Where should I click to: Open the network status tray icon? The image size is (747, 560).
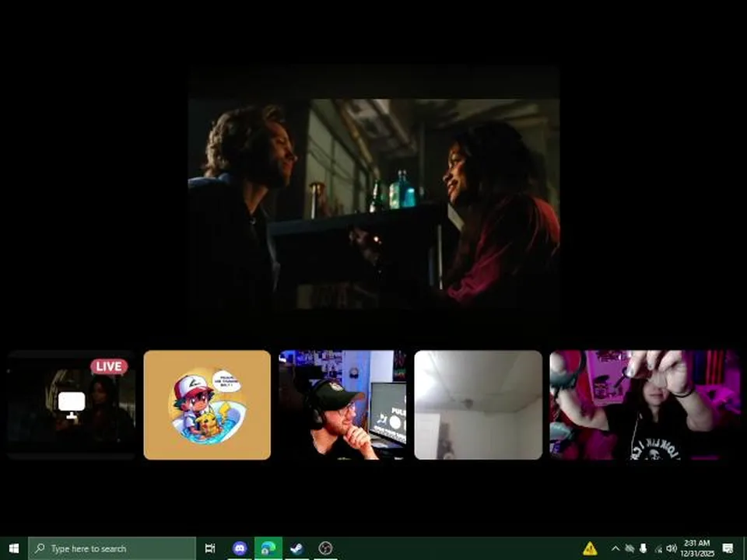(x=658, y=548)
